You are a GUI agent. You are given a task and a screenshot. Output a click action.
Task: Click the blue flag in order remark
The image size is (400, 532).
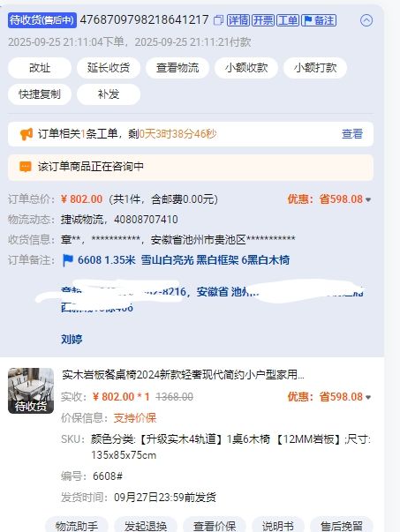pyautogui.click(x=68, y=260)
